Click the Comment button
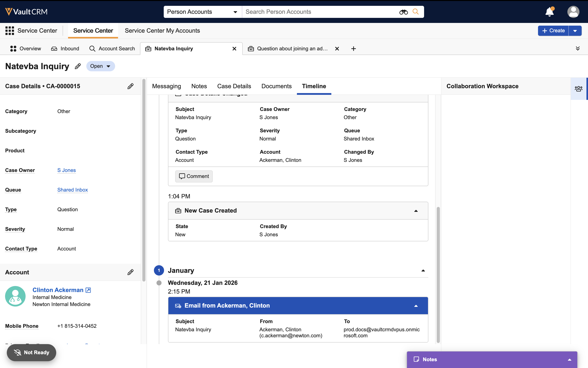This screenshot has width=588, height=368. (x=194, y=176)
